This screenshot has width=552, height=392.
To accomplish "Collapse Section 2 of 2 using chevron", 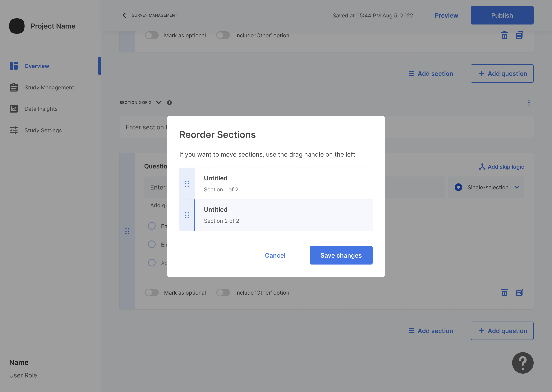I will pyautogui.click(x=159, y=103).
